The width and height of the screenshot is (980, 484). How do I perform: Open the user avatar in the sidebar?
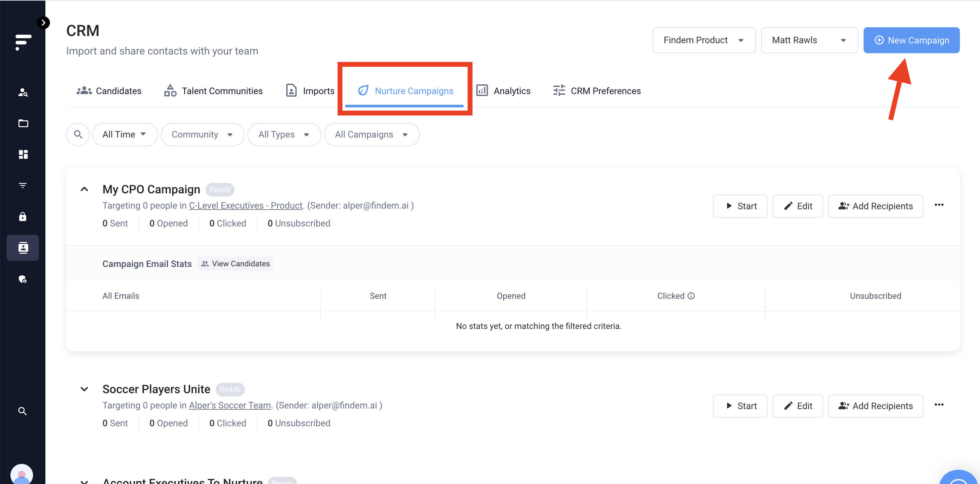pyautogui.click(x=22, y=474)
